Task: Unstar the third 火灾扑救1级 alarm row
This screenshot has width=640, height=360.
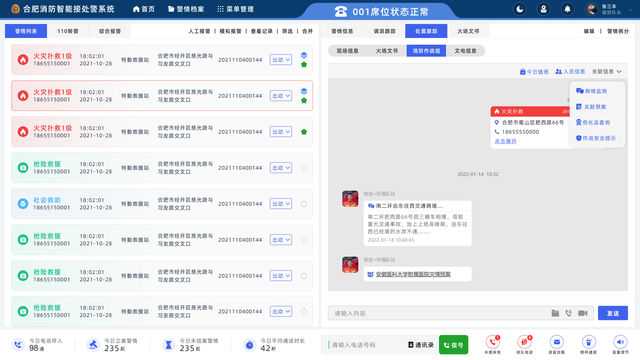Action: pyautogui.click(x=304, y=132)
